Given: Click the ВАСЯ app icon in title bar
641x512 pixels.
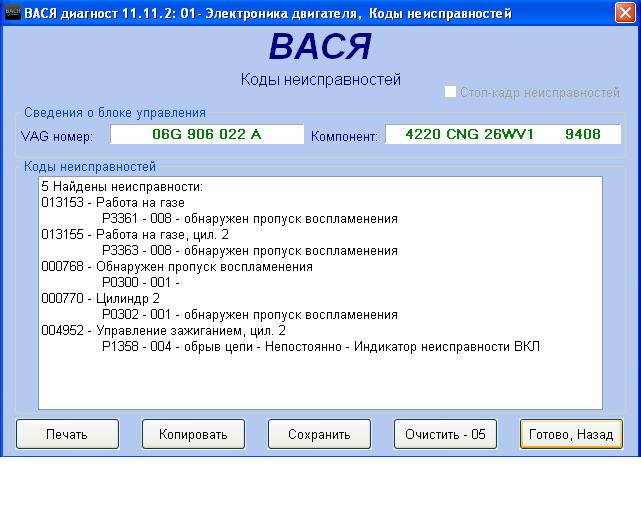Looking at the screenshot, I should point(12,13).
